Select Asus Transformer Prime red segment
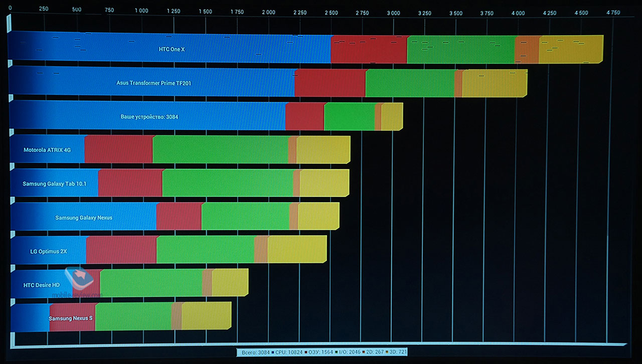 tap(330, 83)
